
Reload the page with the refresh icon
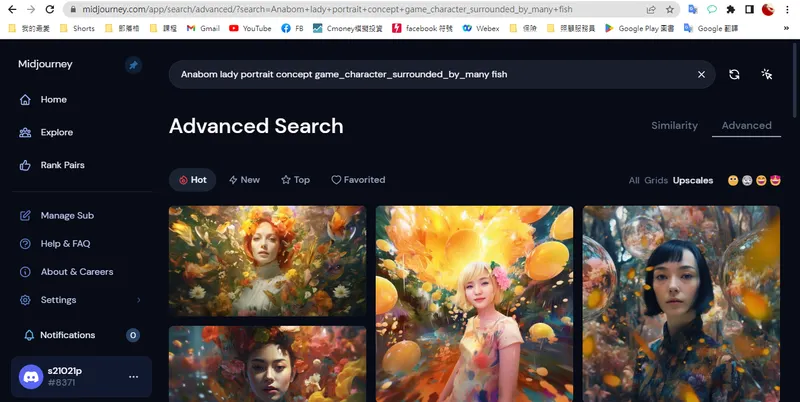pyautogui.click(x=49, y=9)
